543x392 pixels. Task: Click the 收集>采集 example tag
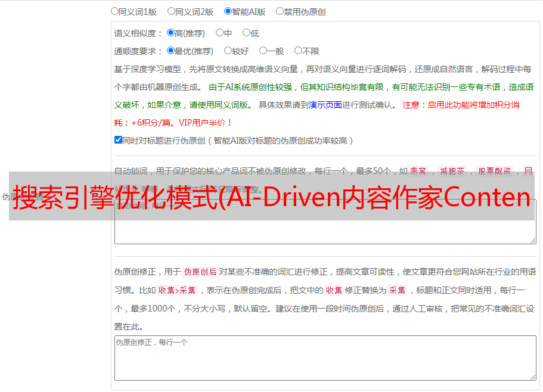pyautogui.click(x=177, y=290)
